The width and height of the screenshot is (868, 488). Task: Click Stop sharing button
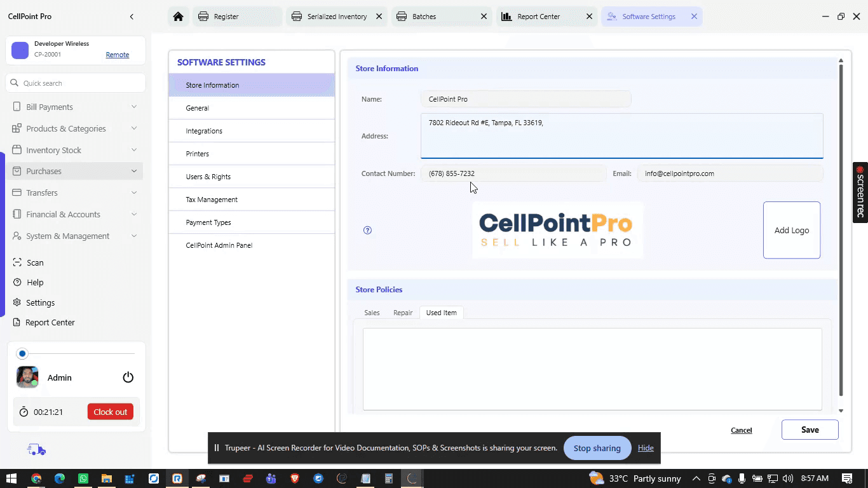(597, 448)
